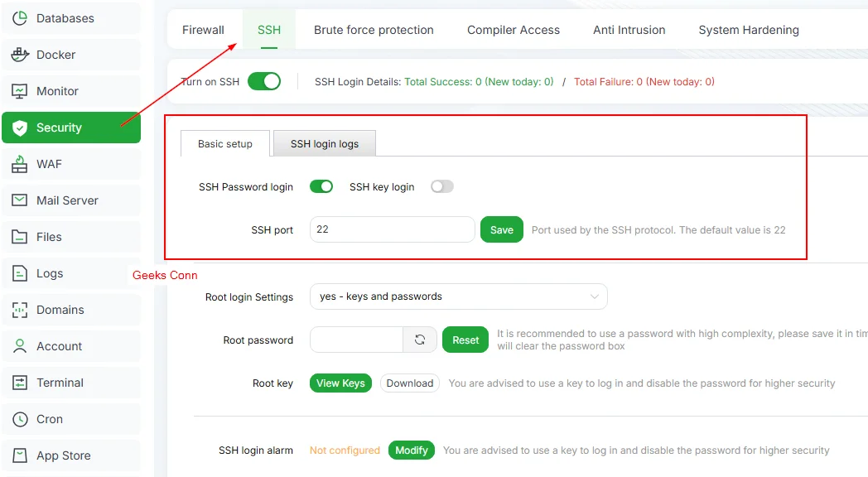Disable the Turn on SSH switch

pyautogui.click(x=264, y=81)
